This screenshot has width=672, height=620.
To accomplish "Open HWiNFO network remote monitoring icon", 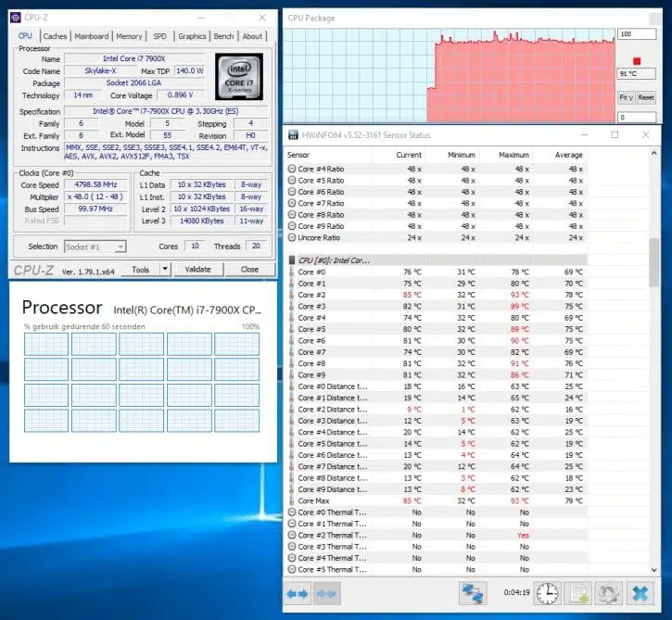I will point(473,593).
